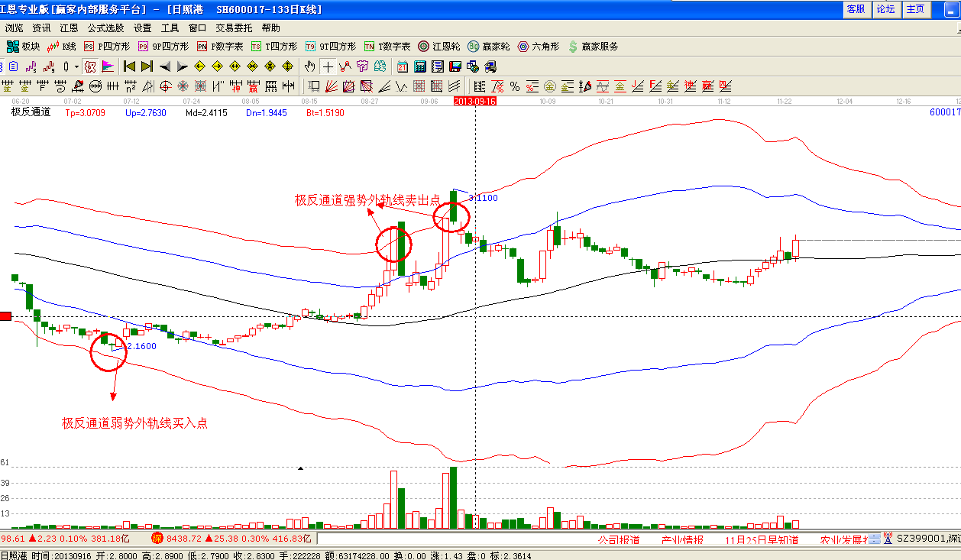The height and width of the screenshot is (560, 961).
Task: Open the calendar icon showing 21
Action: [x=402, y=66]
